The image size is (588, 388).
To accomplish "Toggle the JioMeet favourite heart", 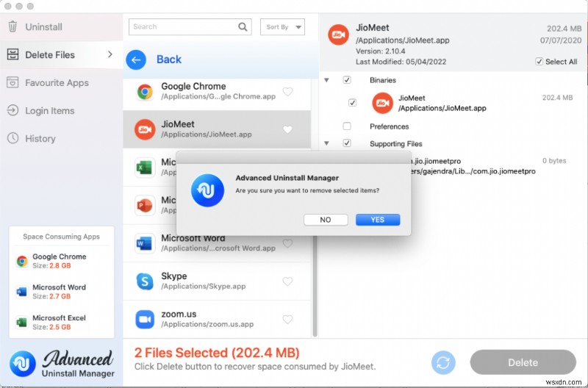I will coord(287,129).
